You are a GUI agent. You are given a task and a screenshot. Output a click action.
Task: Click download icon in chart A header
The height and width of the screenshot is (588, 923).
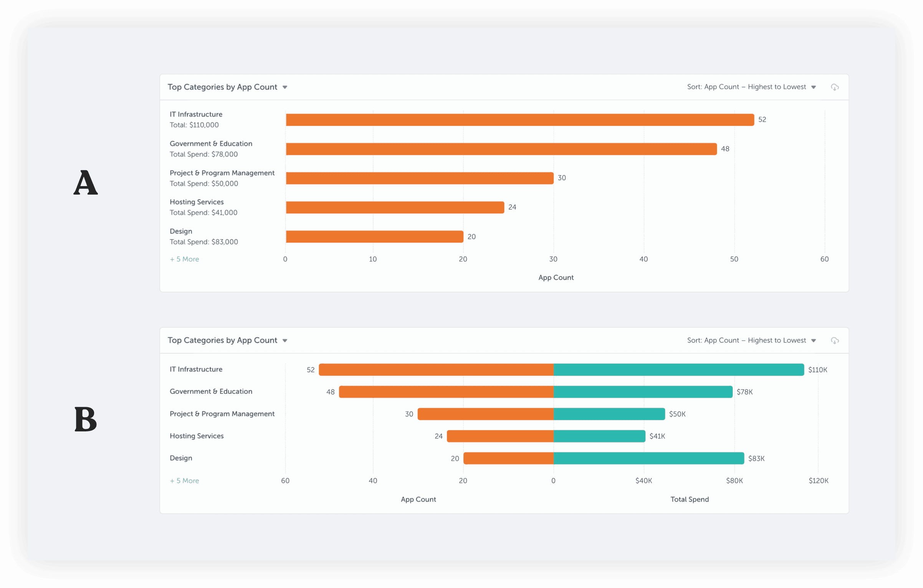(x=835, y=87)
